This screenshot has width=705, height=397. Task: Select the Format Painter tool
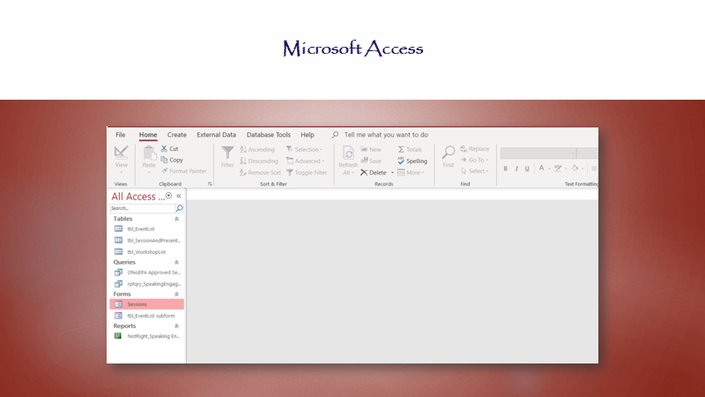184,171
